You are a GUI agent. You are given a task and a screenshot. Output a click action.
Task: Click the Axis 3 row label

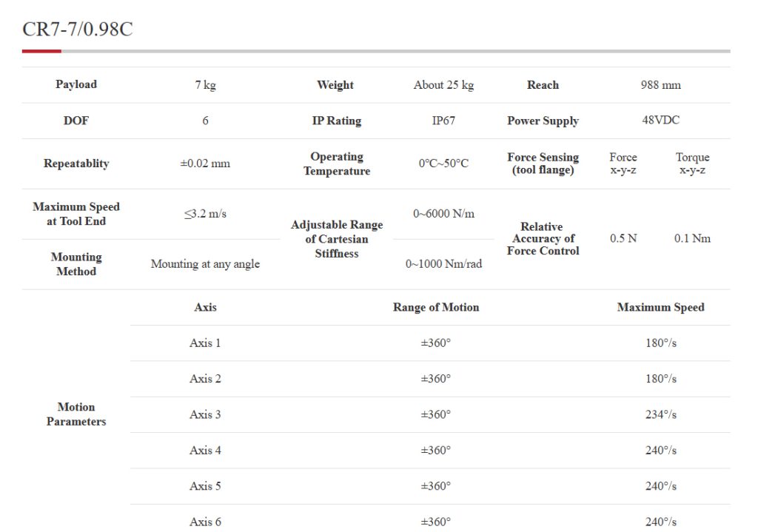tap(205, 414)
